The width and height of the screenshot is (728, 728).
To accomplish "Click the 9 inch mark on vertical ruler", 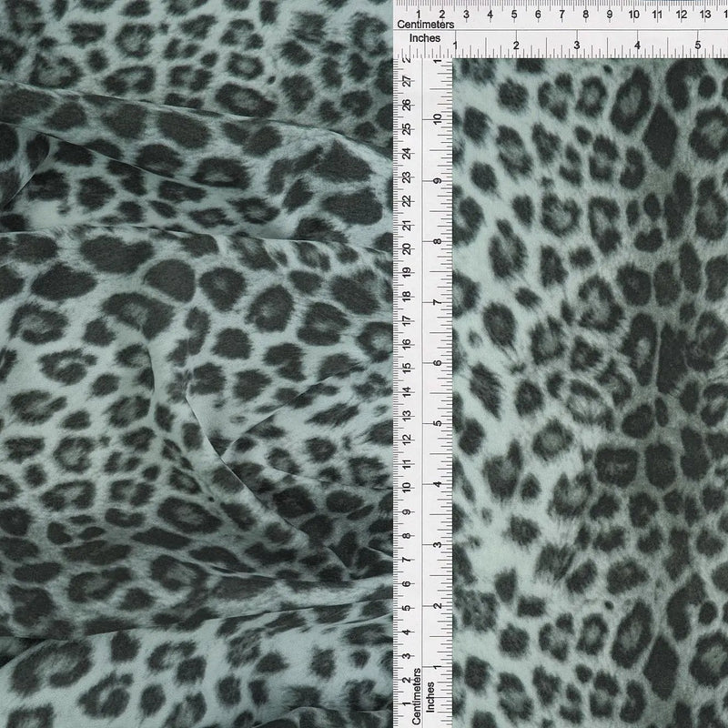I will tap(438, 180).
